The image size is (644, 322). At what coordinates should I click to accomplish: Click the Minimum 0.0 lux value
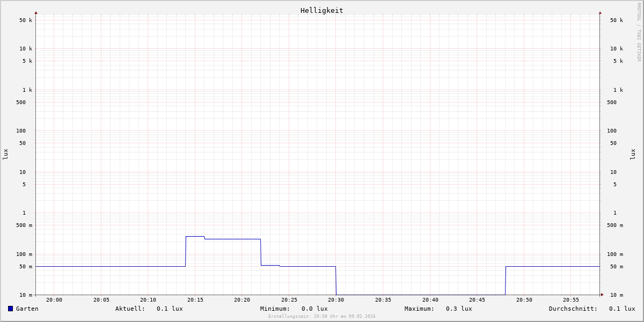point(314,309)
